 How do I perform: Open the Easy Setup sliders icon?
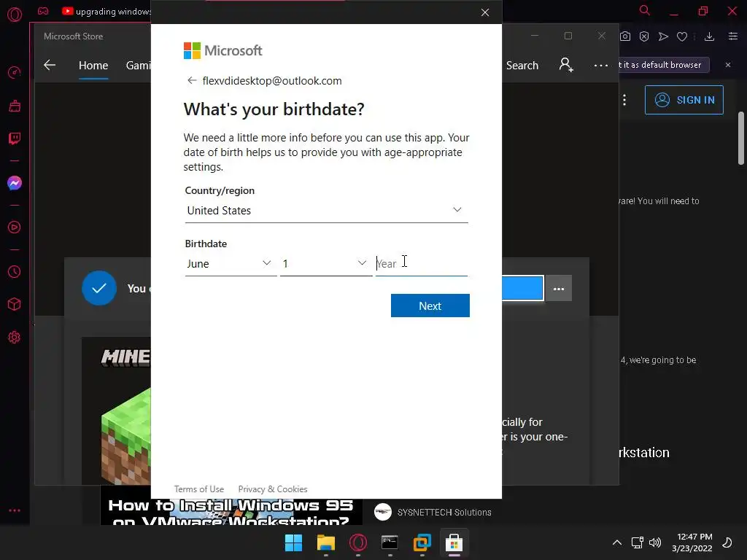(x=733, y=36)
